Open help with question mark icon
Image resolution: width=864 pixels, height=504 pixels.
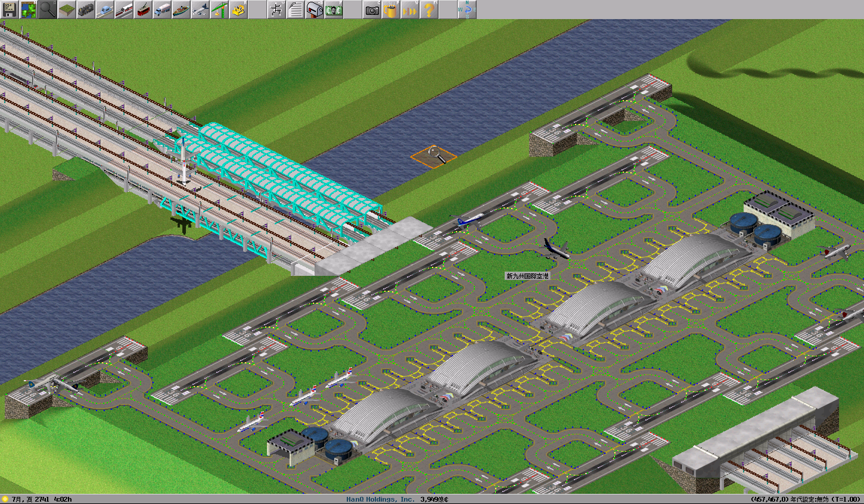point(429,10)
